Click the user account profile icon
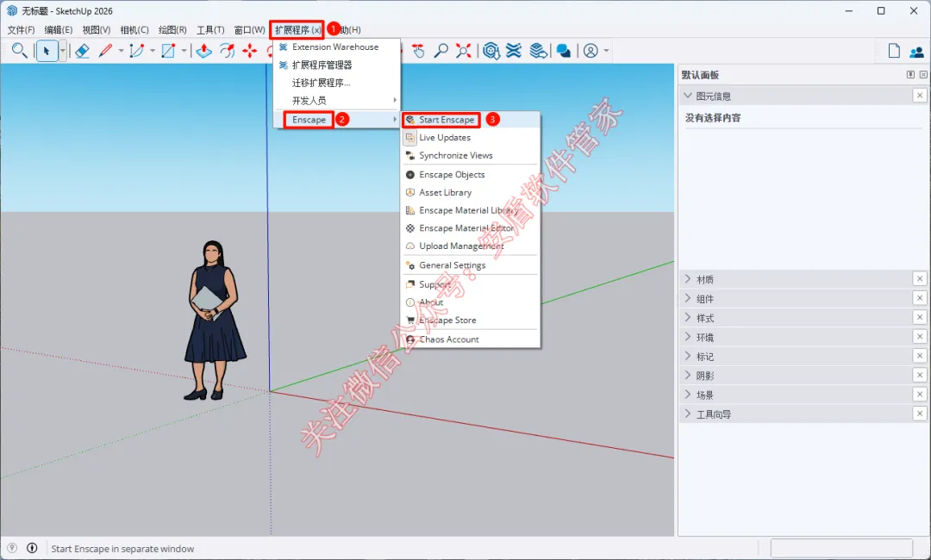 [590, 51]
